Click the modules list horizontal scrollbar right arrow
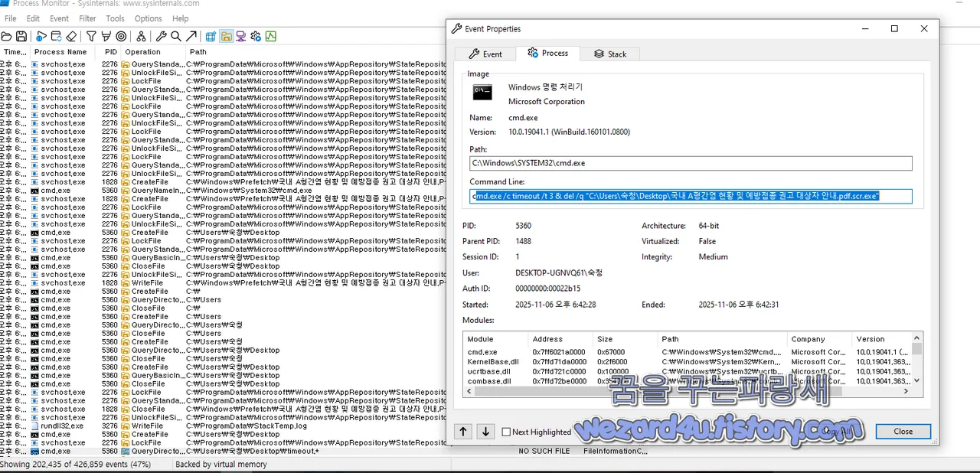980x473 pixels. tap(906, 391)
